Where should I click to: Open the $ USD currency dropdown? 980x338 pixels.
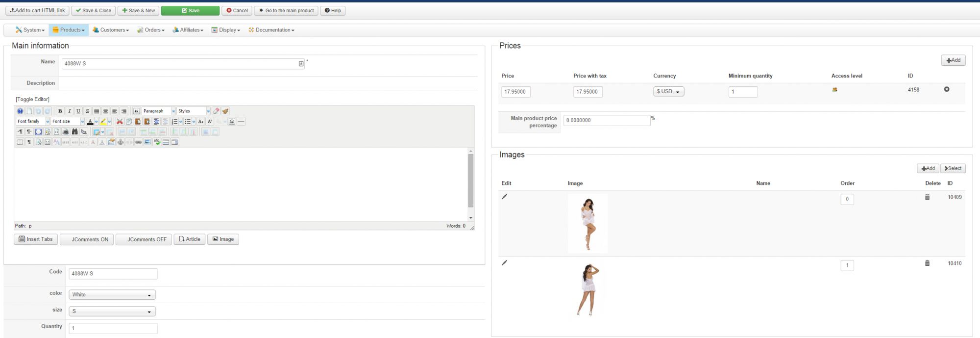(668, 92)
